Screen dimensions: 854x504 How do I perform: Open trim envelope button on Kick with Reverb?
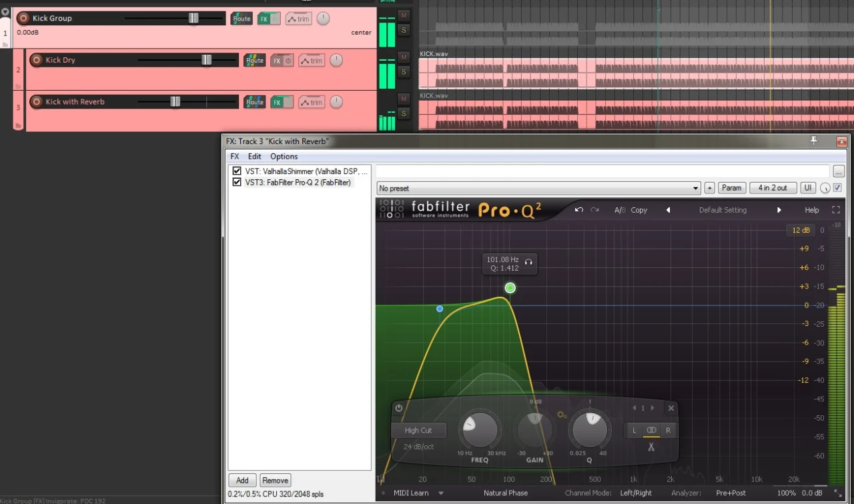click(312, 102)
